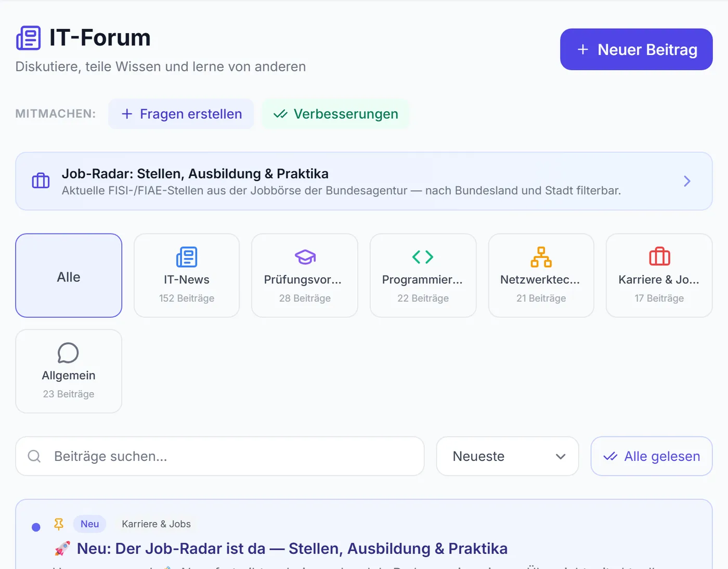Click the check icon beside Verbesserungen

[x=280, y=114]
